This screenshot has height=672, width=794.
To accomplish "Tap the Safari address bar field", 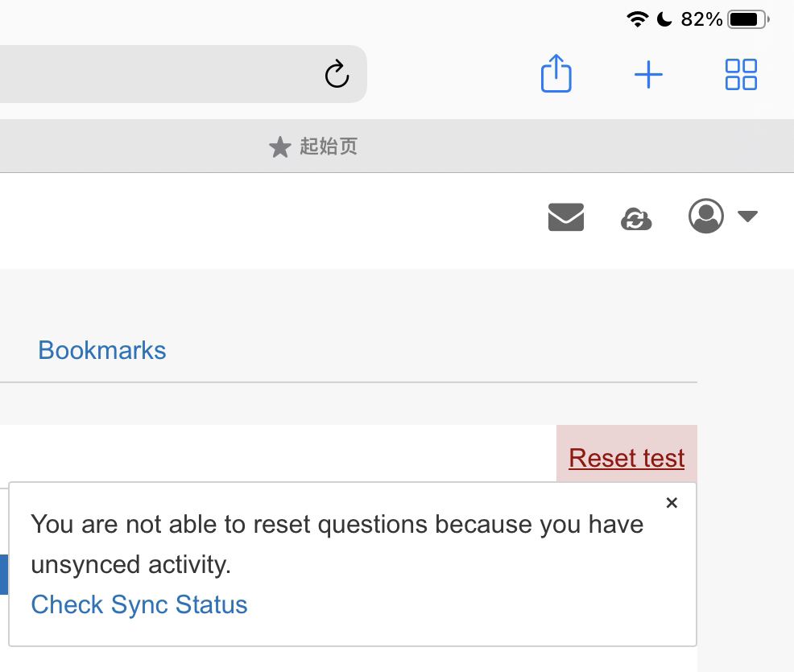I will (x=161, y=74).
